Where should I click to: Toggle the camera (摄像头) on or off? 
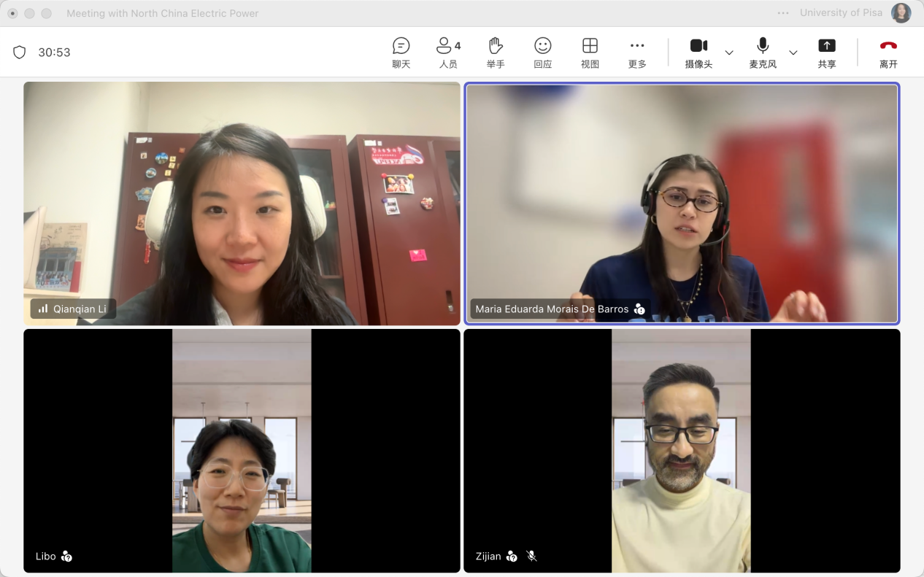pos(698,53)
